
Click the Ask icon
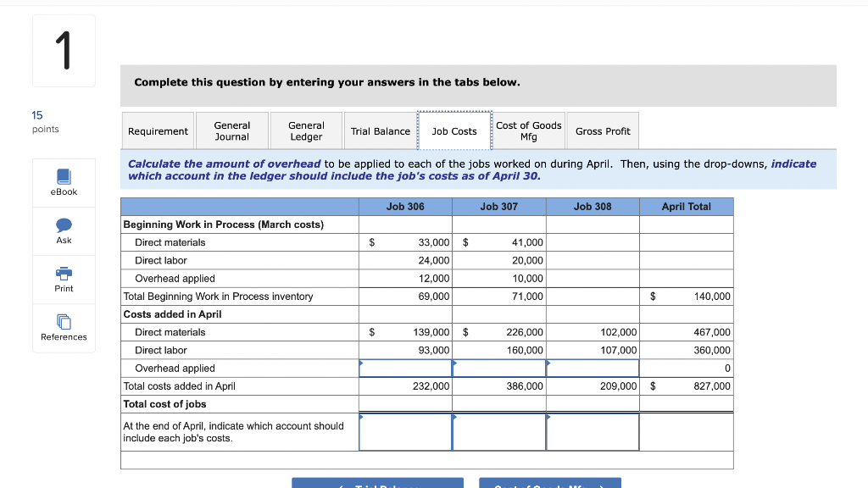click(x=64, y=229)
